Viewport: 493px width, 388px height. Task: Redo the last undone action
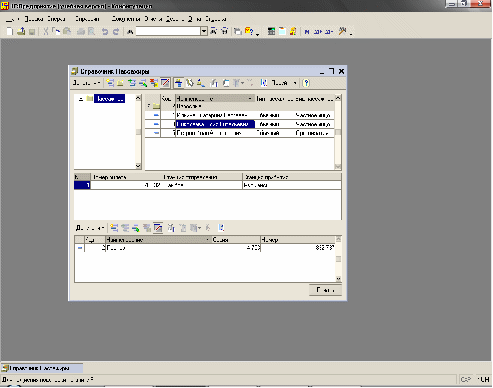tap(116, 31)
